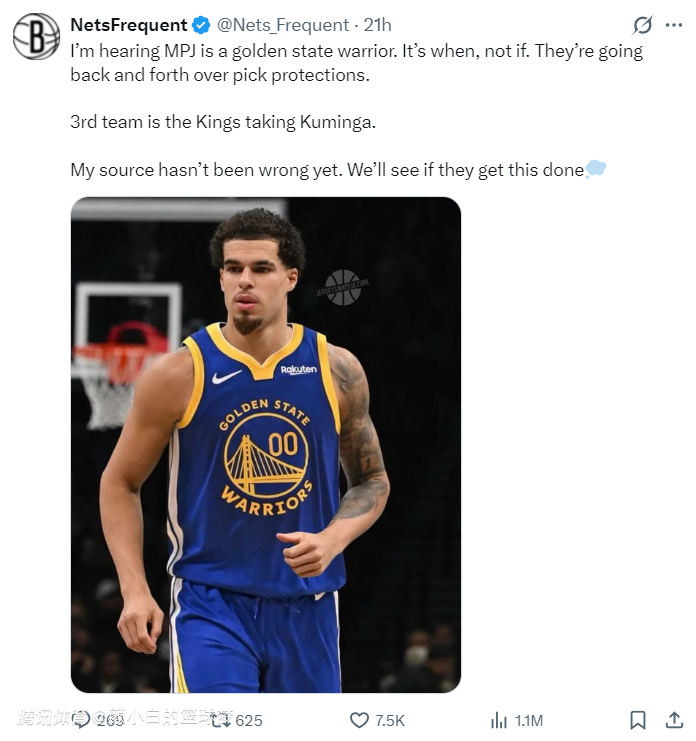The width and height of the screenshot is (696, 741).
Task: Share the post via the upload arrow icon
Action: (x=670, y=720)
